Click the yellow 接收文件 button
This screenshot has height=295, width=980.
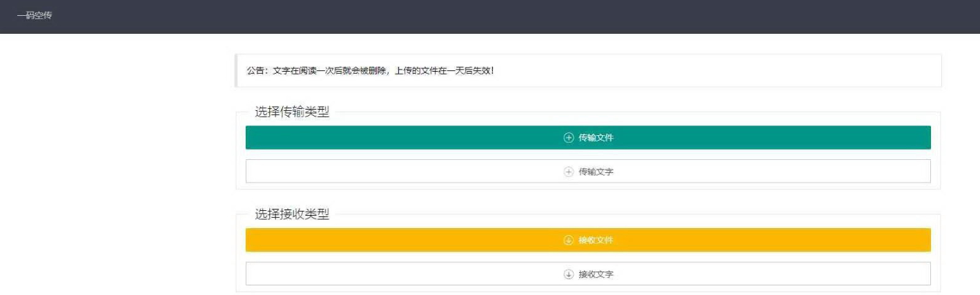(588, 240)
